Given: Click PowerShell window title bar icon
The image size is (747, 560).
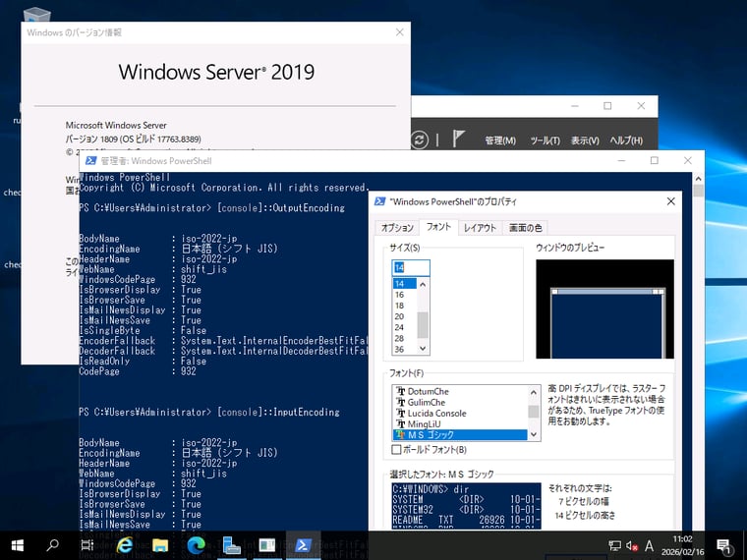Looking at the screenshot, I should point(90,161).
